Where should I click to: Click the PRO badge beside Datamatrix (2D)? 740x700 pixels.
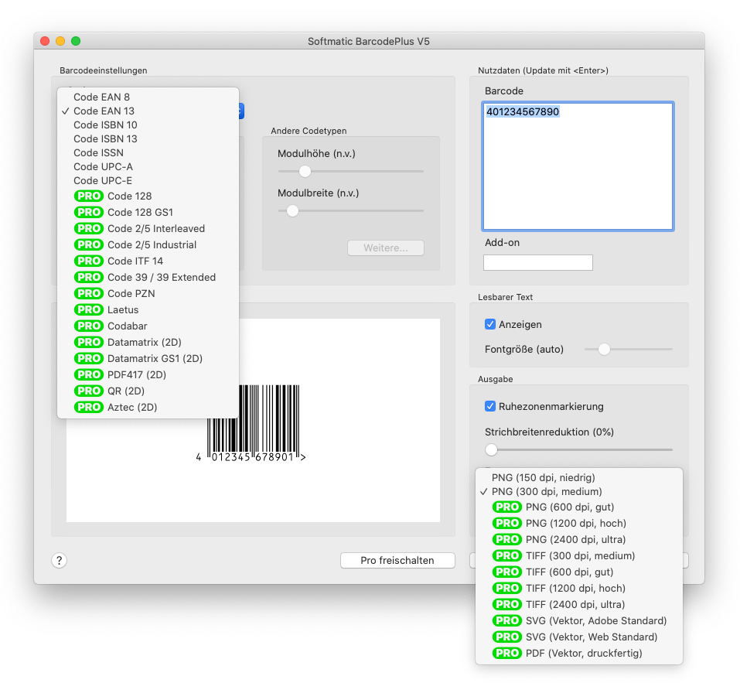coord(89,342)
